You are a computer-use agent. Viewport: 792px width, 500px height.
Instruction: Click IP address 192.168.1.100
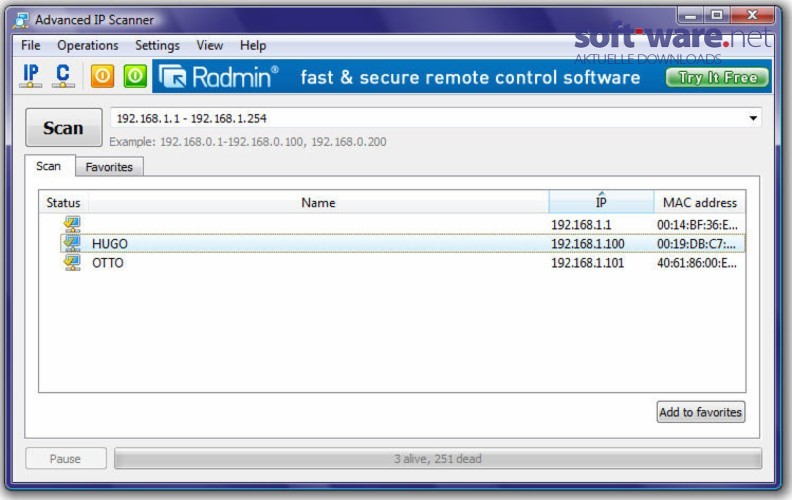587,244
